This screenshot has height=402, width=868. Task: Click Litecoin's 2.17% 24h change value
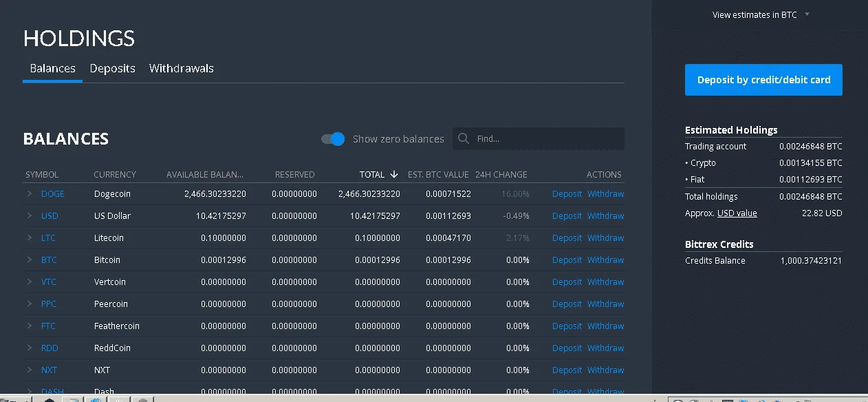point(517,237)
